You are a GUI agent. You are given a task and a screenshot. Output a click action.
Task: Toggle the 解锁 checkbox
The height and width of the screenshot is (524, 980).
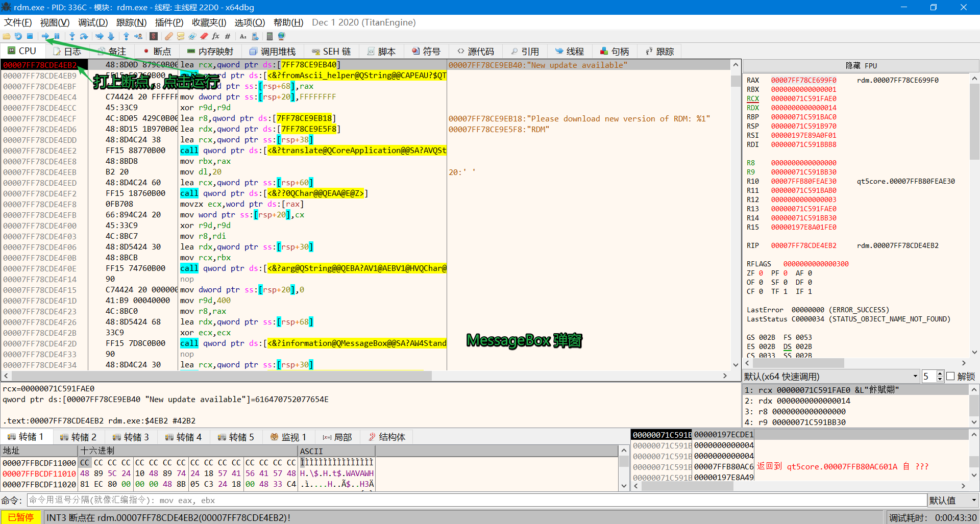pos(950,377)
